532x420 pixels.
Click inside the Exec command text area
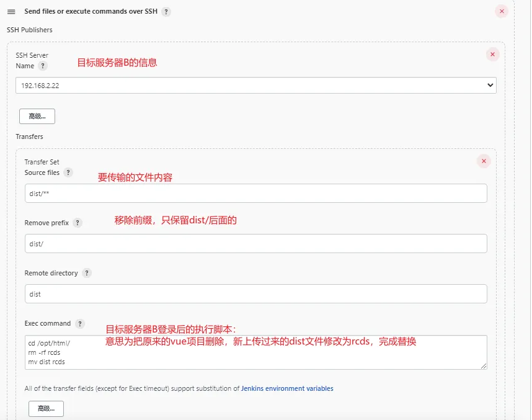pos(255,352)
